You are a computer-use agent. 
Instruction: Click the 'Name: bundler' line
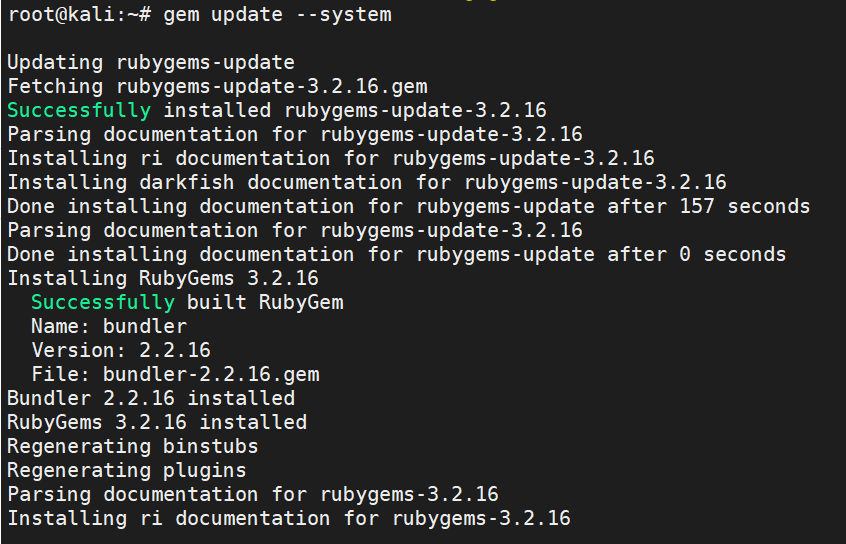click(109, 326)
